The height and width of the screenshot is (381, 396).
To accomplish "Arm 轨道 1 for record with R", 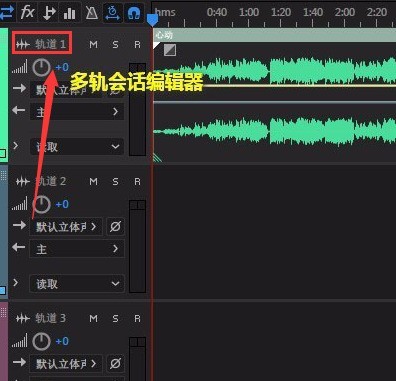I will (137, 44).
